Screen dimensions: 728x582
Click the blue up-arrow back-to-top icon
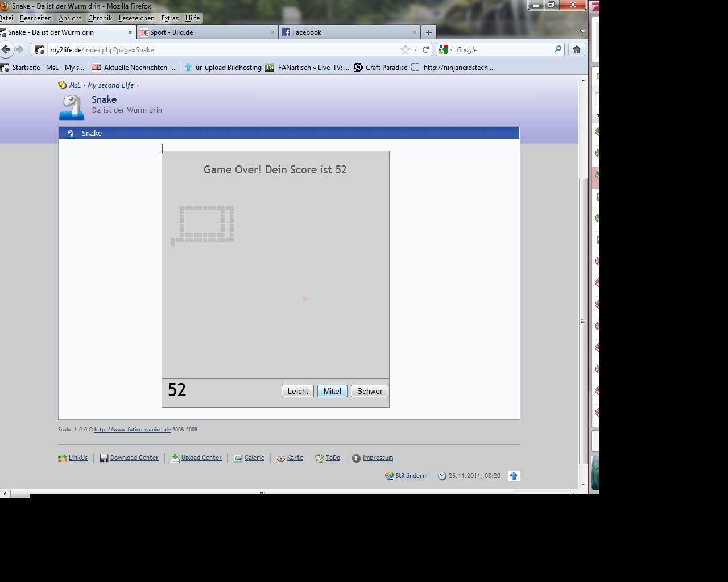[514, 476]
